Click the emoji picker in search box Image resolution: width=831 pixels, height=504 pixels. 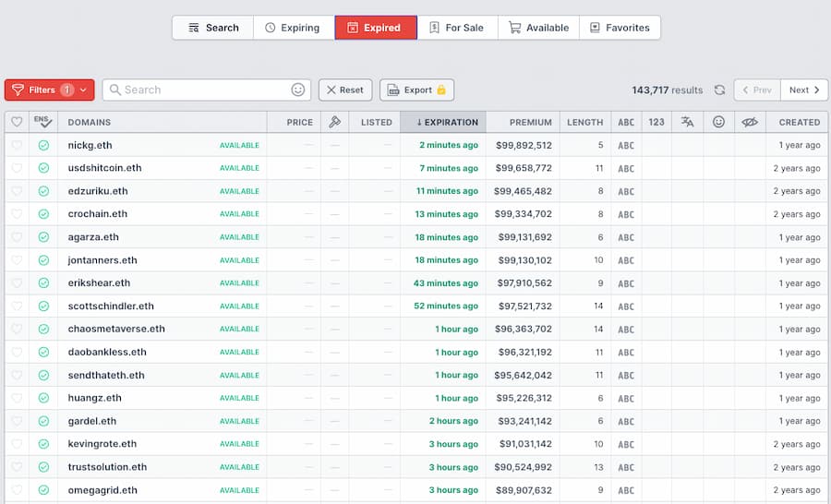coord(298,90)
